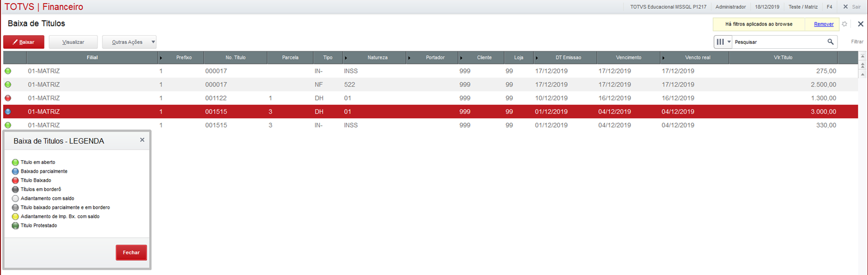
Task: Click value 330,00 in last row
Action: (826, 125)
